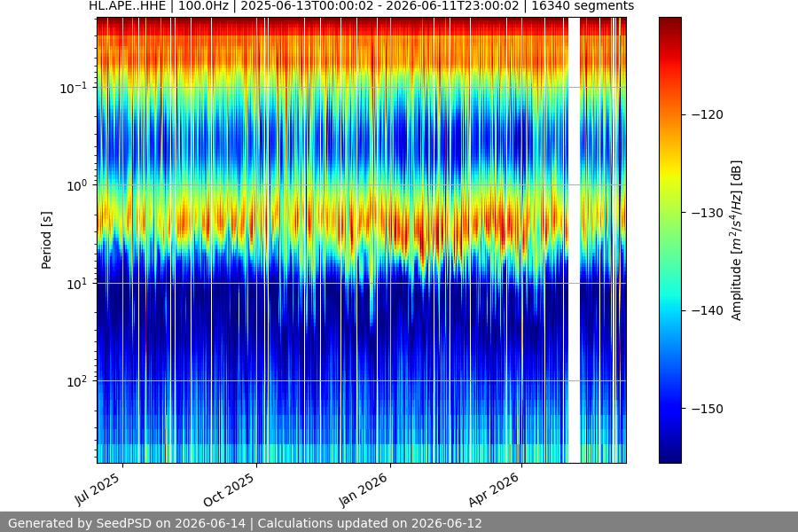The image size is (798, 532).
Task: Click the 10⁻¹ period tick label
Action: pyautogui.click(x=74, y=88)
